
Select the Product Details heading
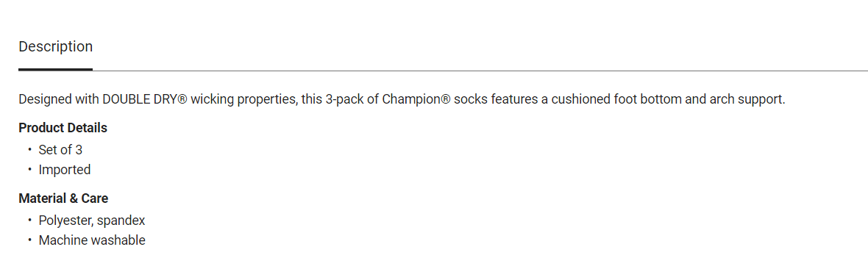[63, 128]
